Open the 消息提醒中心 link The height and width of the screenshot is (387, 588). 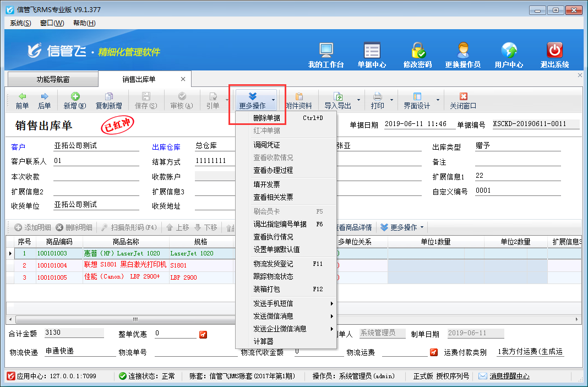[509, 376]
